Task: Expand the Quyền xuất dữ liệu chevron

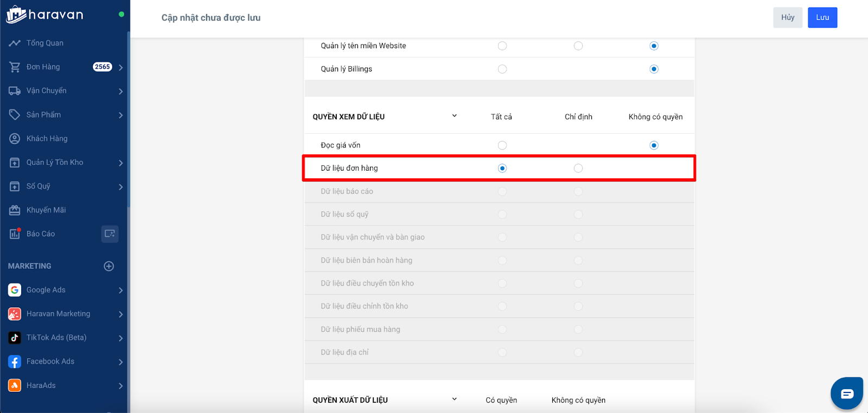Action: coord(455,399)
